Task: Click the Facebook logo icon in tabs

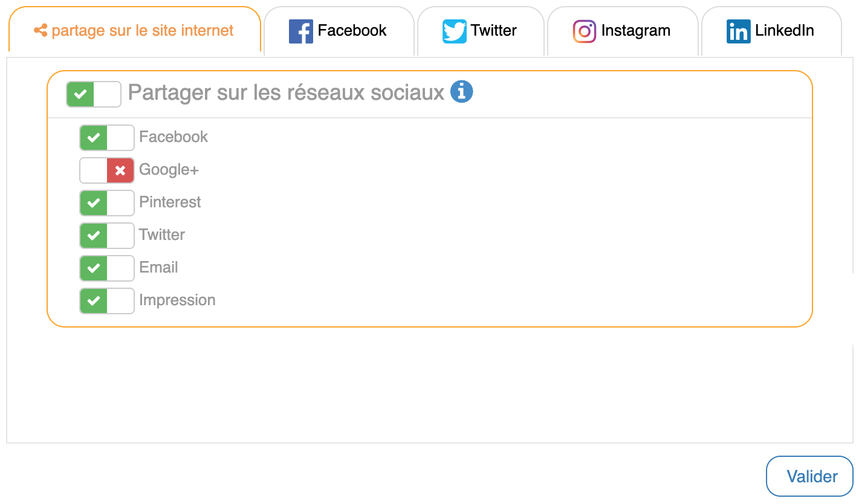Action: click(x=300, y=31)
